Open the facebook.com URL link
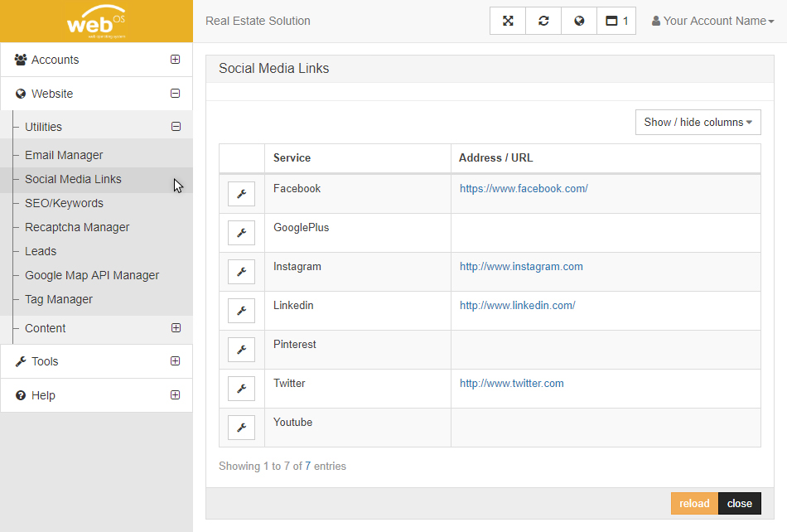 point(524,189)
